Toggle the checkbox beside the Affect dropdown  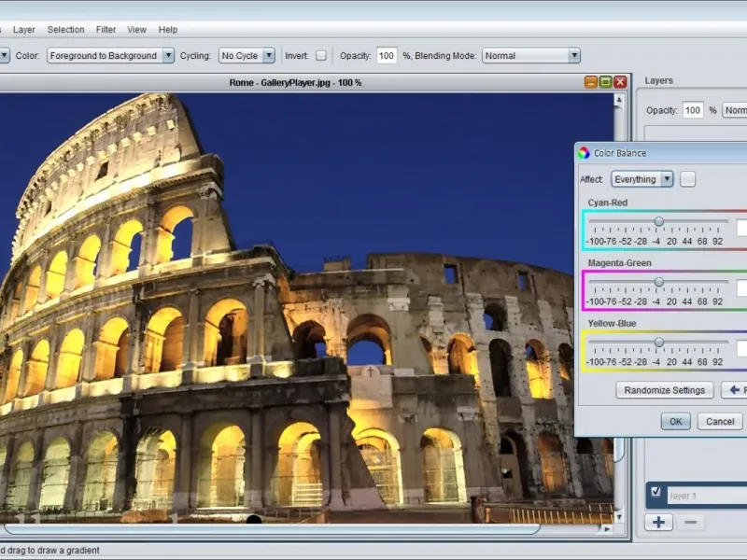(x=687, y=179)
